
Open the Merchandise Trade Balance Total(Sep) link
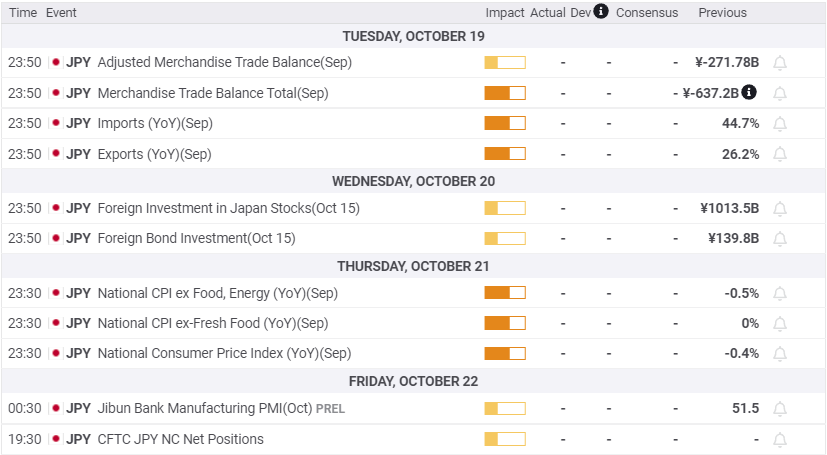click(x=213, y=93)
